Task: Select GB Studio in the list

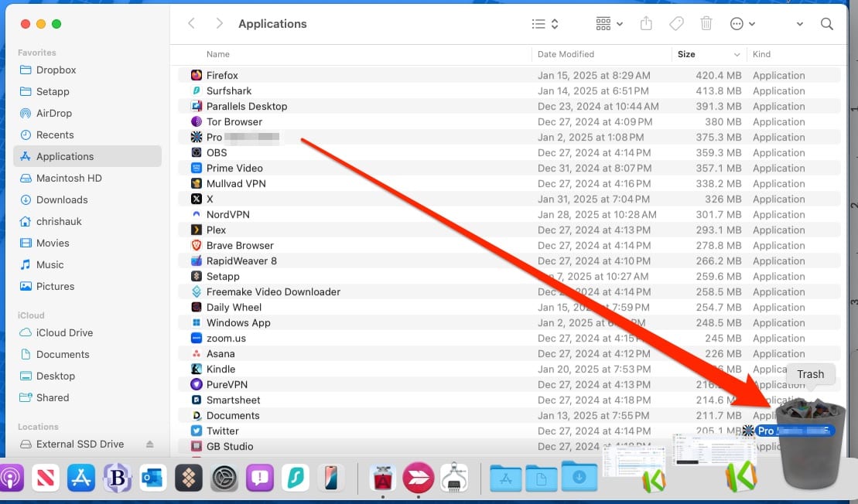Action: click(x=509, y=446)
